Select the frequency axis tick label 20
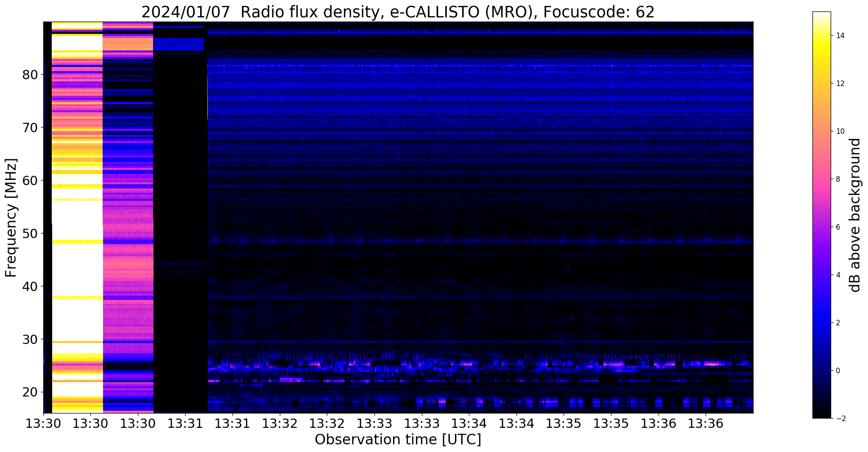Image resolution: width=868 pixels, height=452 pixels. pyautogui.click(x=30, y=392)
